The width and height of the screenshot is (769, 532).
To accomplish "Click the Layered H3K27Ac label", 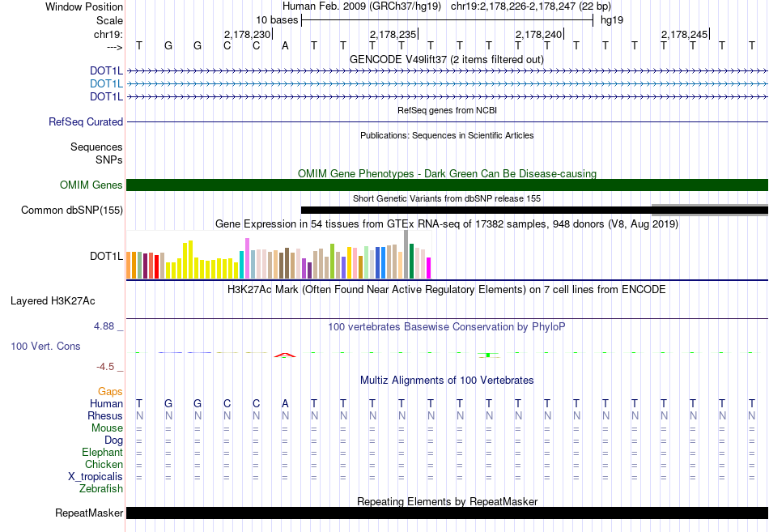I will click(53, 301).
